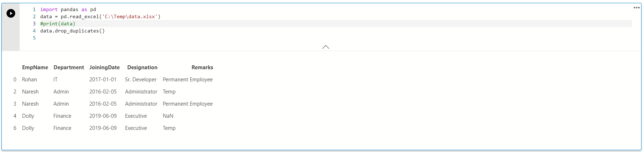Viewport: 644px width, 152px height.
Task: Click the JoiningDate column header
Action: [x=104, y=67]
